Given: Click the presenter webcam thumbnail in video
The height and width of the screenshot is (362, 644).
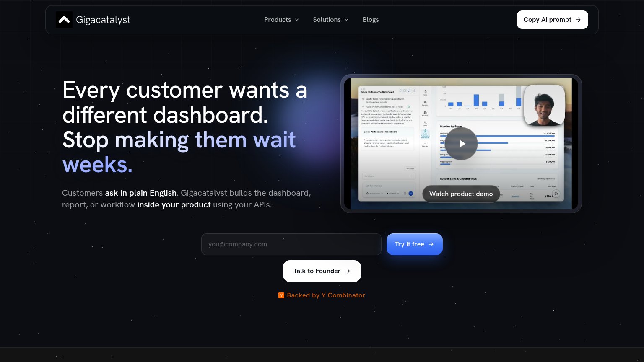Looking at the screenshot, I should 545,106.
